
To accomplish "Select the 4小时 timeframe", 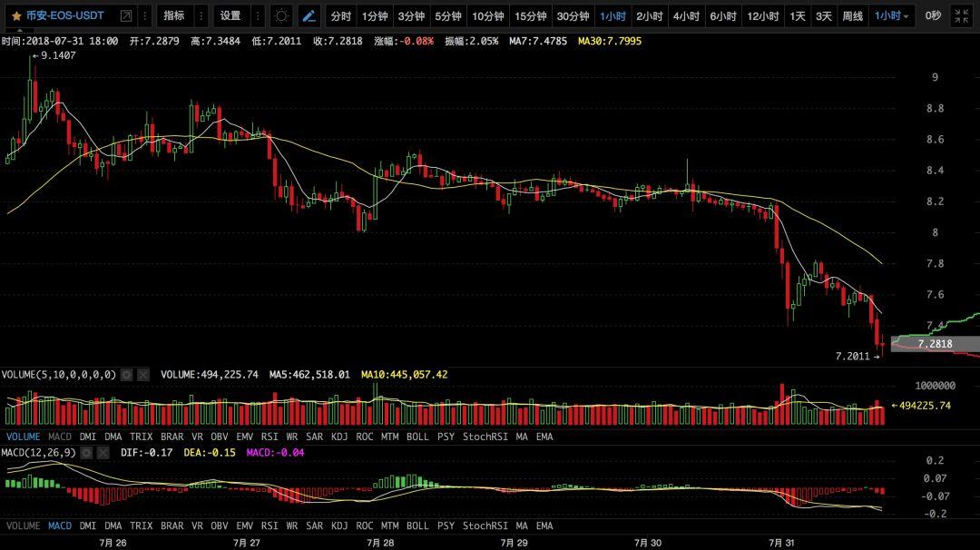I will coord(686,16).
